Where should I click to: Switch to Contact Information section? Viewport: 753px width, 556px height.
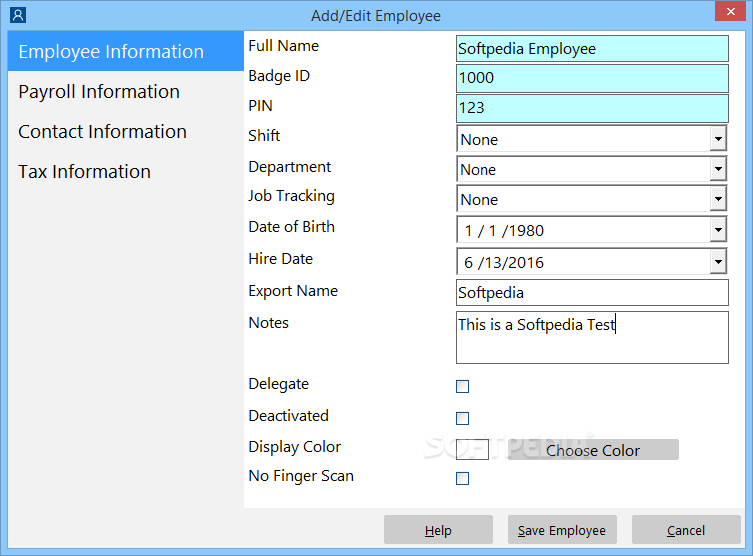point(126,131)
